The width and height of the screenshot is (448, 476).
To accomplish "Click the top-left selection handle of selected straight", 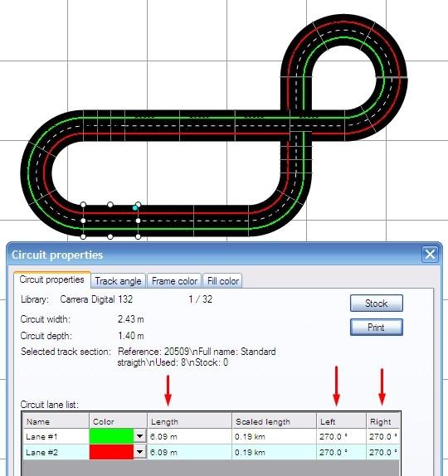I will 83,205.
